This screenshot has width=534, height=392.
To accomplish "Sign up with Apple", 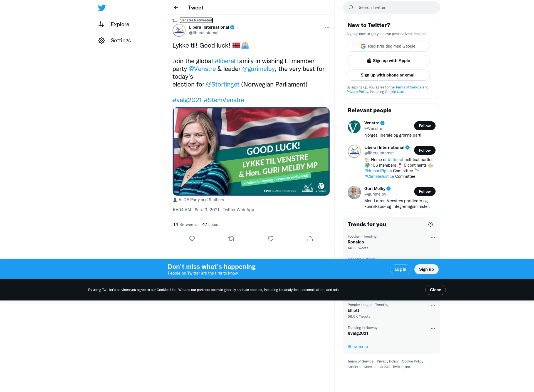I will click(388, 61).
